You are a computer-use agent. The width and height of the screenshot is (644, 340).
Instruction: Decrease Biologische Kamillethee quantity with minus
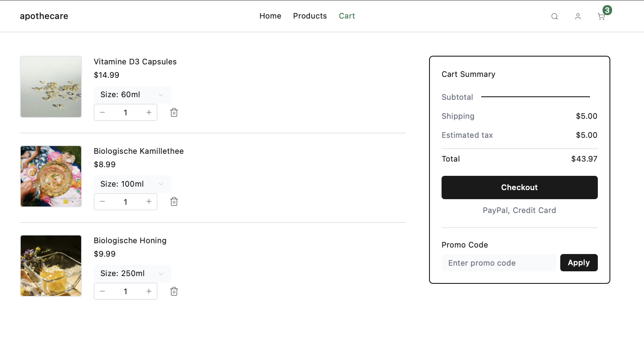pos(102,201)
